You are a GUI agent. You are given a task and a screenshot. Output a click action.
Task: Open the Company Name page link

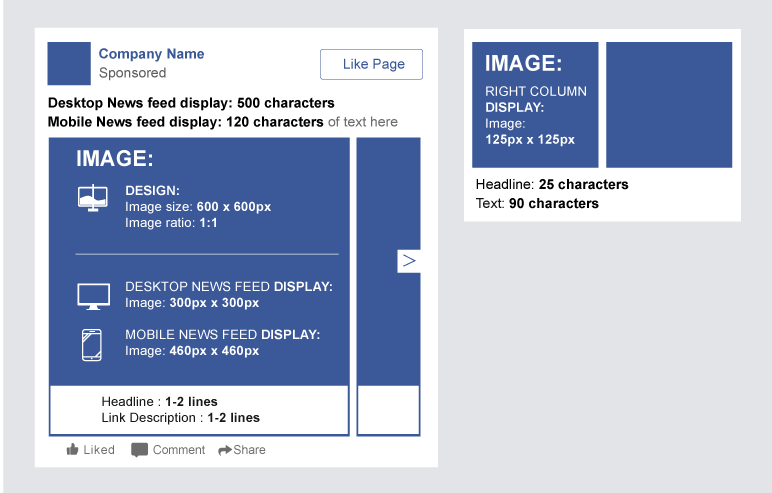pos(151,54)
